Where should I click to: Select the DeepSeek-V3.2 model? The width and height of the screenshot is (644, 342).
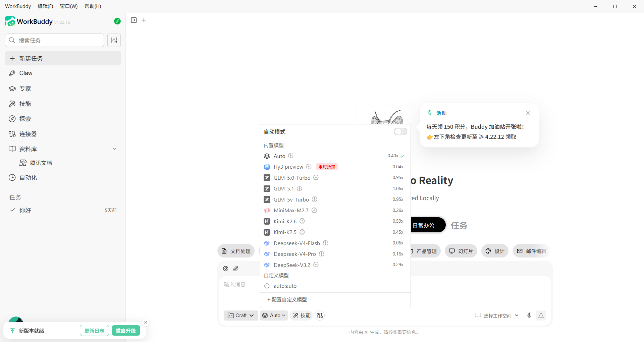[x=335, y=265]
